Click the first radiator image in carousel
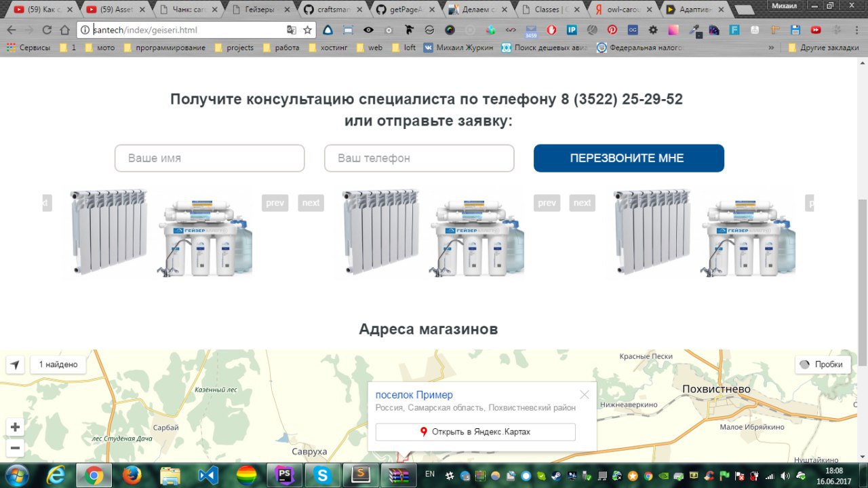 click(109, 231)
